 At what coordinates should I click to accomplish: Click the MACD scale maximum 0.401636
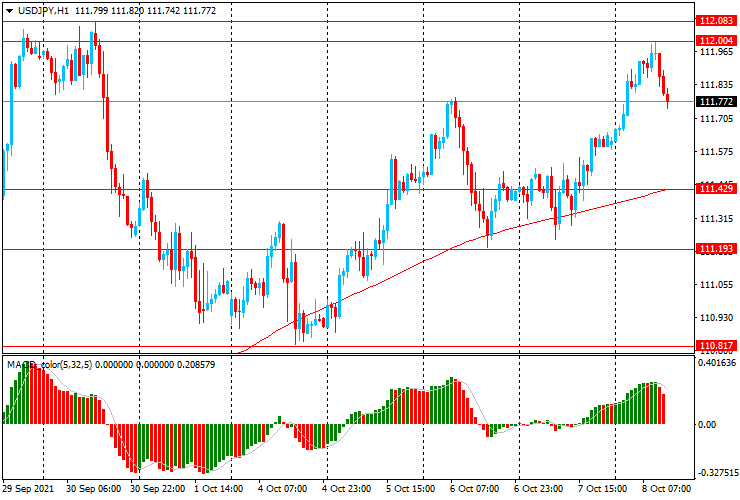716,363
